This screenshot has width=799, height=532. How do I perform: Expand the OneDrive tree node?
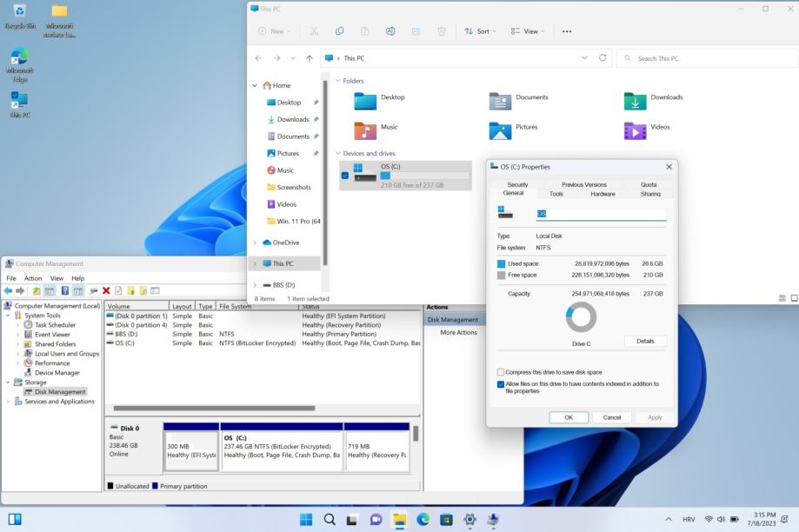coord(255,243)
